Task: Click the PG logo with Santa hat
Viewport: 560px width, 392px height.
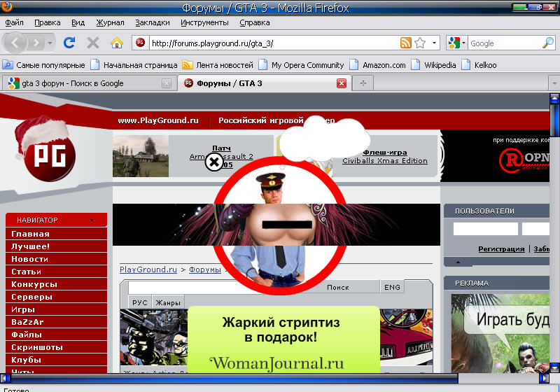Action: click(x=45, y=150)
